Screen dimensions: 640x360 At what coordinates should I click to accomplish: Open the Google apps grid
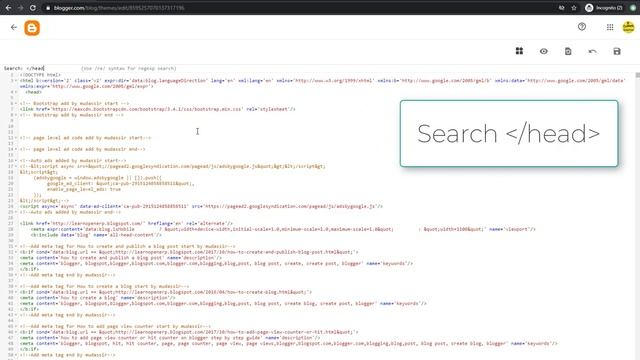pyautogui.click(x=610, y=27)
